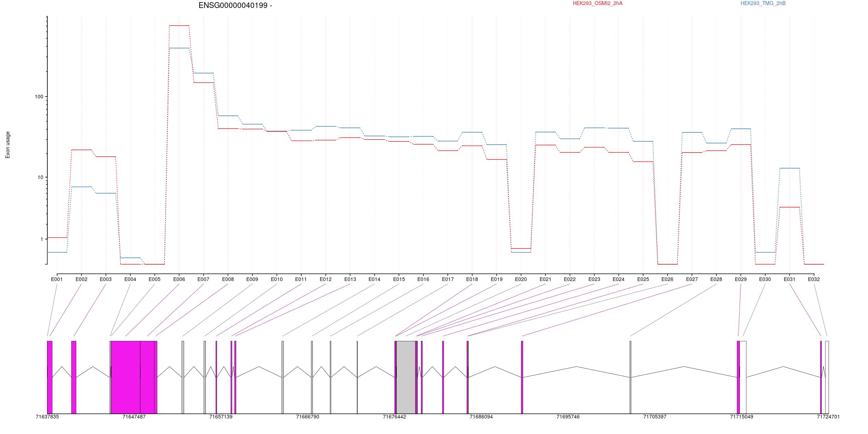
Task: Select exon label E001
Action: tap(57, 279)
